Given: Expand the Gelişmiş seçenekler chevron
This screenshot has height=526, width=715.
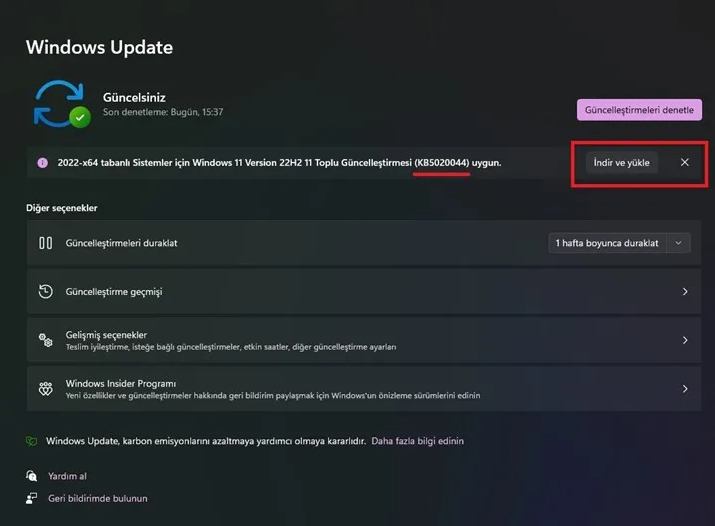Looking at the screenshot, I should click(x=685, y=340).
